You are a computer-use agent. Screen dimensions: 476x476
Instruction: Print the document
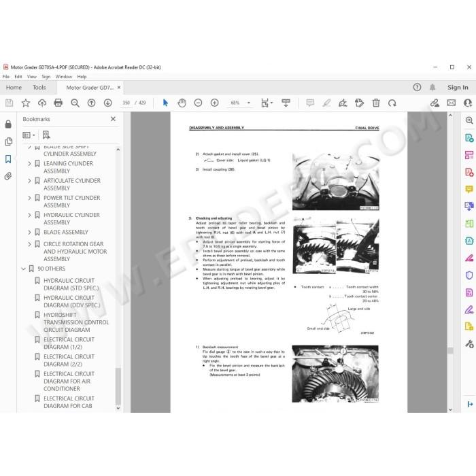click(x=58, y=103)
